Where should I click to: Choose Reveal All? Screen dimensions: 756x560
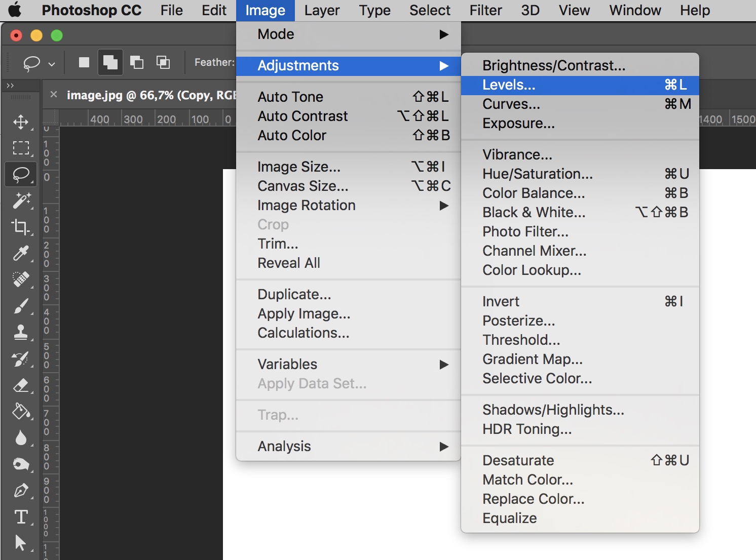pos(349,263)
